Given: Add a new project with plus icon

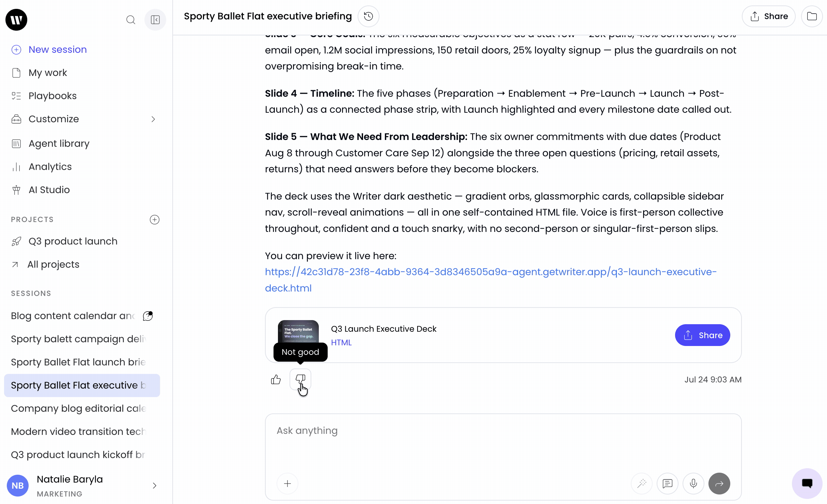Looking at the screenshot, I should [155, 220].
